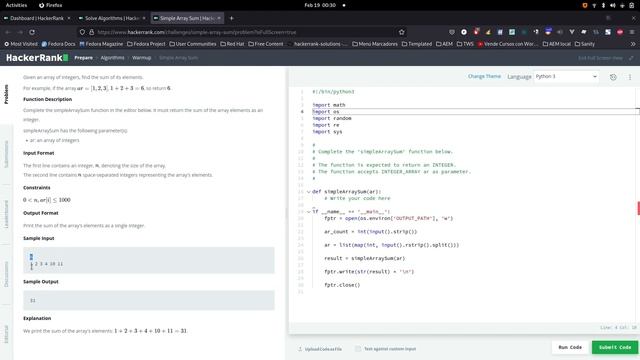Screen dimensions: 640x360
Task: Open the AEM bookmarks folder
Action: pos(444,44)
